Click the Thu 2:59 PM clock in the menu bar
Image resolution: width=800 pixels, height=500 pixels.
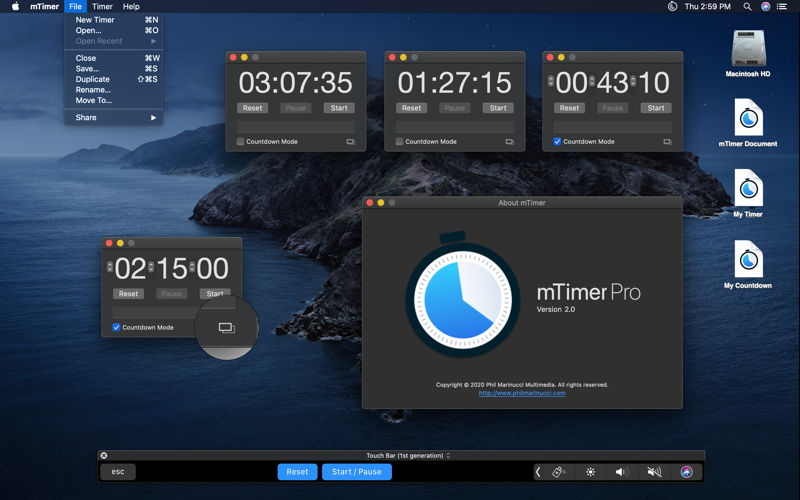(708, 7)
